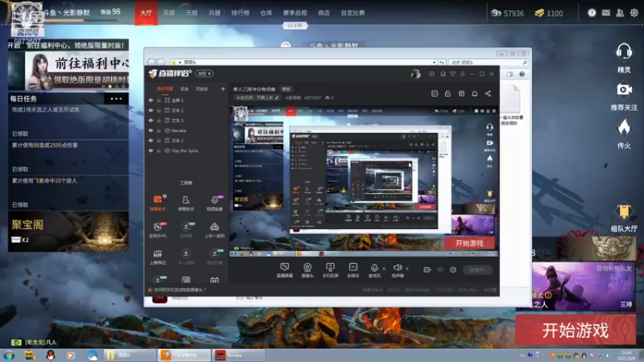Open the 上车一起玩 play-together tool
Viewport: 644px width, 362px height.
pos(214,230)
